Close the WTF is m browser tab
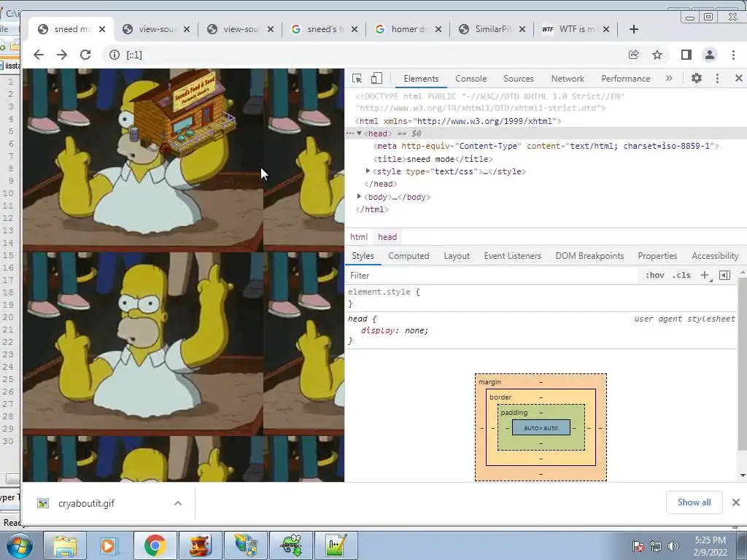Viewport: 747px width, 560px height. pos(606,29)
